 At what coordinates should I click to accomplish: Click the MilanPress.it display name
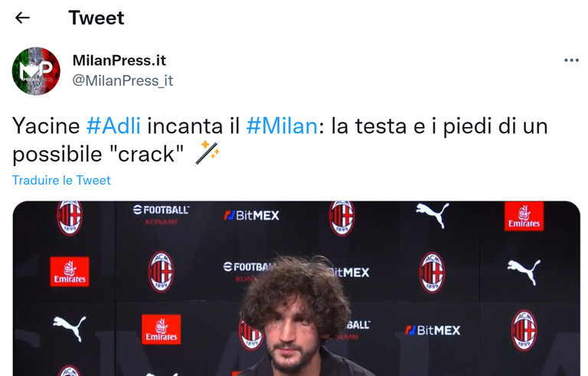pos(119,60)
